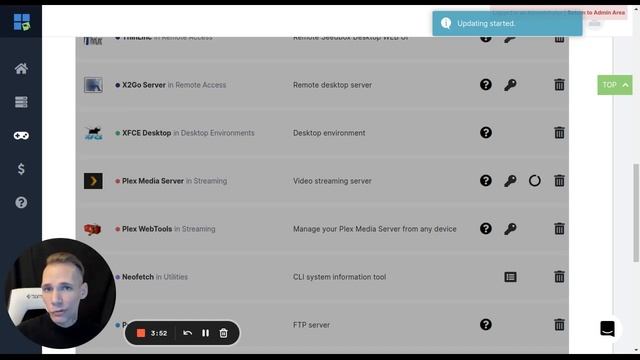The height and width of the screenshot is (360, 640).
Task: Click the X2Go Server app thumbnail
Action: (x=93, y=85)
